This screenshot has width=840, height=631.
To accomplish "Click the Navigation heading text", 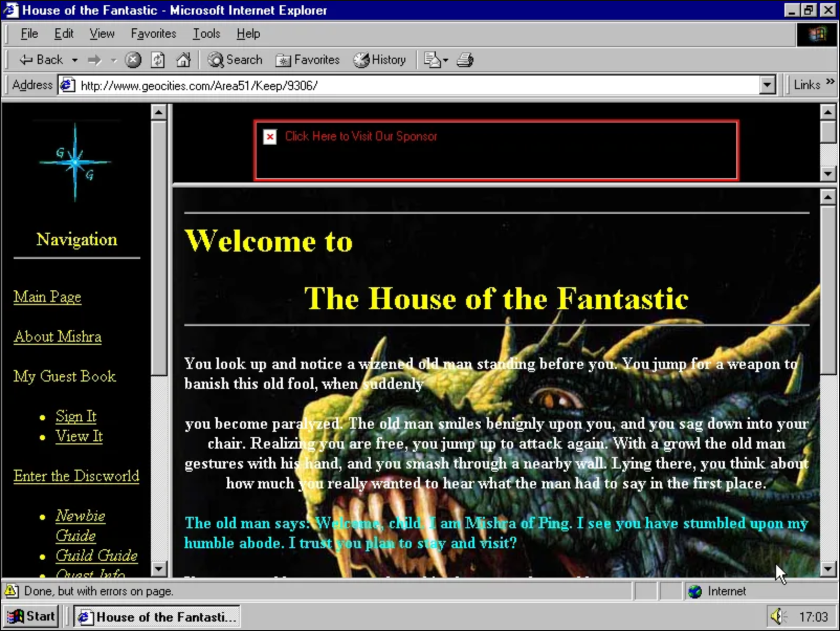I will coord(76,240).
